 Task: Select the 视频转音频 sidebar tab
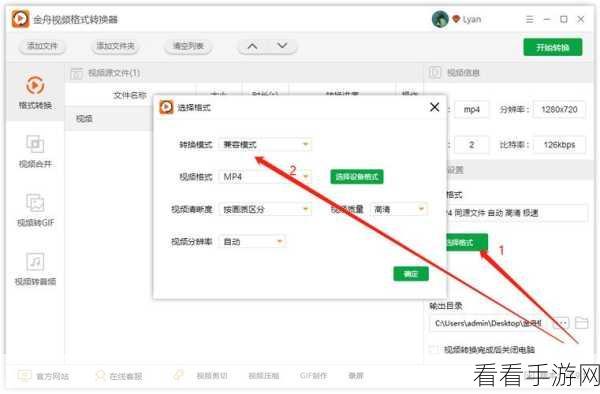(35, 269)
